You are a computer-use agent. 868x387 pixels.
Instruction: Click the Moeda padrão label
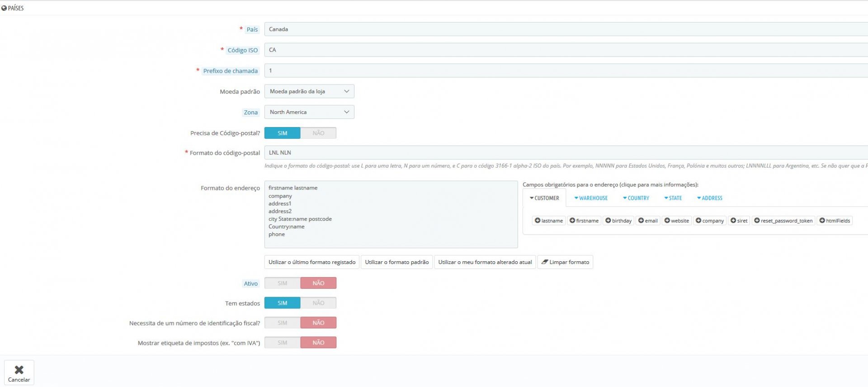[240, 92]
